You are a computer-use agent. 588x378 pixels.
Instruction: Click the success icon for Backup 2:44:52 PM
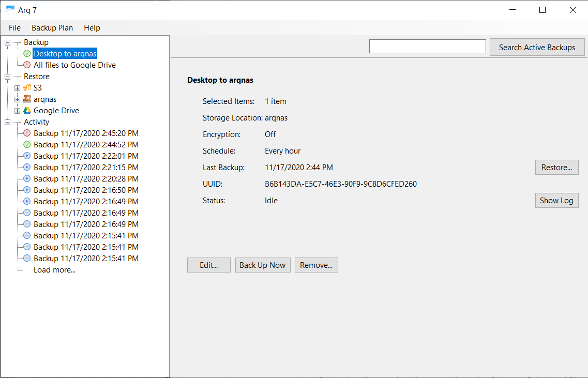(27, 144)
